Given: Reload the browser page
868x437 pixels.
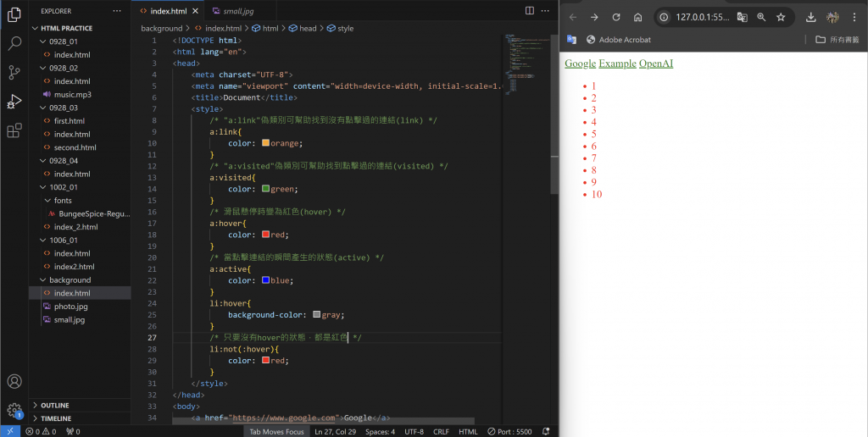Looking at the screenshot, I should (x=616, y=17).
